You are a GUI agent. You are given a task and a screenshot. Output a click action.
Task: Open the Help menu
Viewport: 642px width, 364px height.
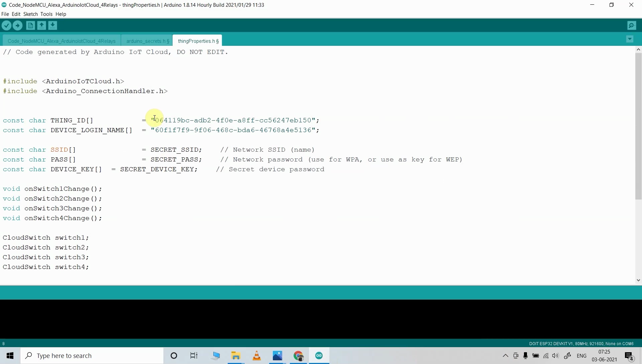click(x=61, y=14)
